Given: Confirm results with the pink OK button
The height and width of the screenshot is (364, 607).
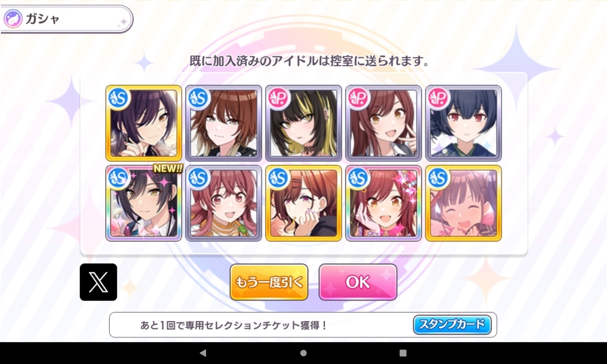Looking at the screenshot, I should [358, 282].
